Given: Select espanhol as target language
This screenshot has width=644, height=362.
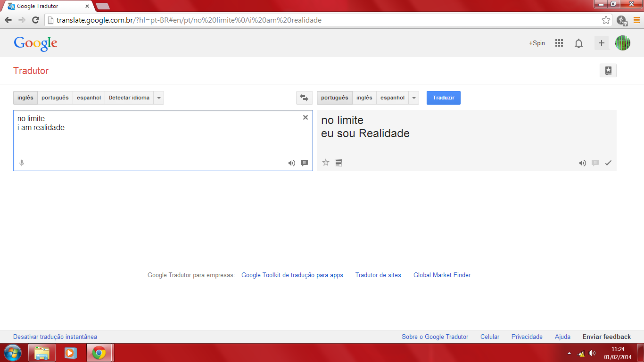Looking at the screenshot, I should [x=393, y=98].
